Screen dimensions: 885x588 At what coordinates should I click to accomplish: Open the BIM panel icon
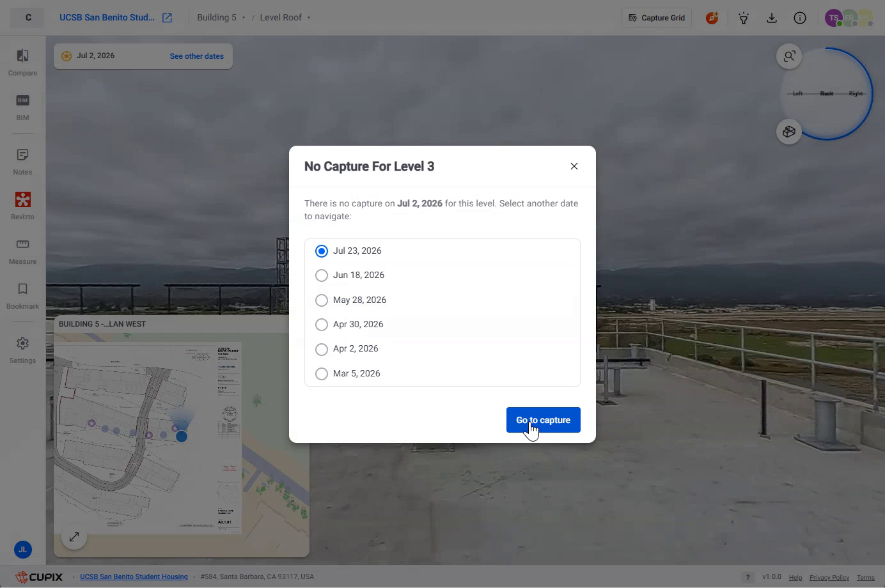pyautogui.click(x=22, y=107)
